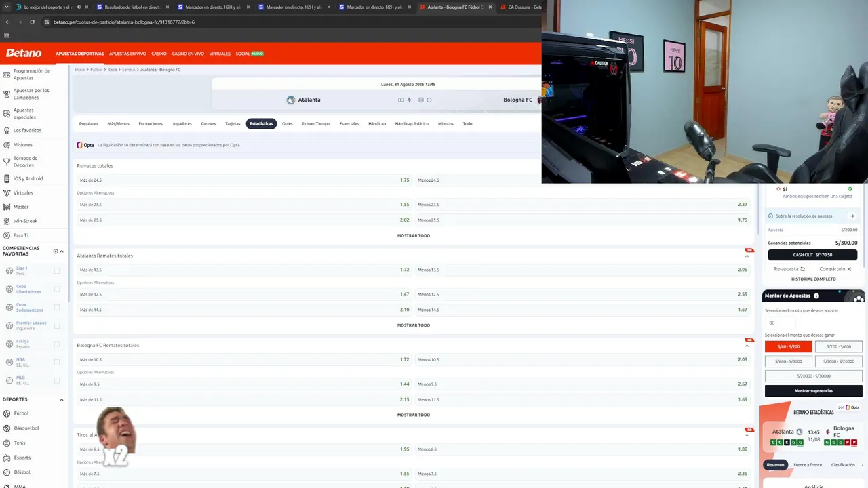The width and height of the screenshot is (868, 488).
Task: Click the Torneos de Deportes cup icon
Action: (x=7, y=161)
